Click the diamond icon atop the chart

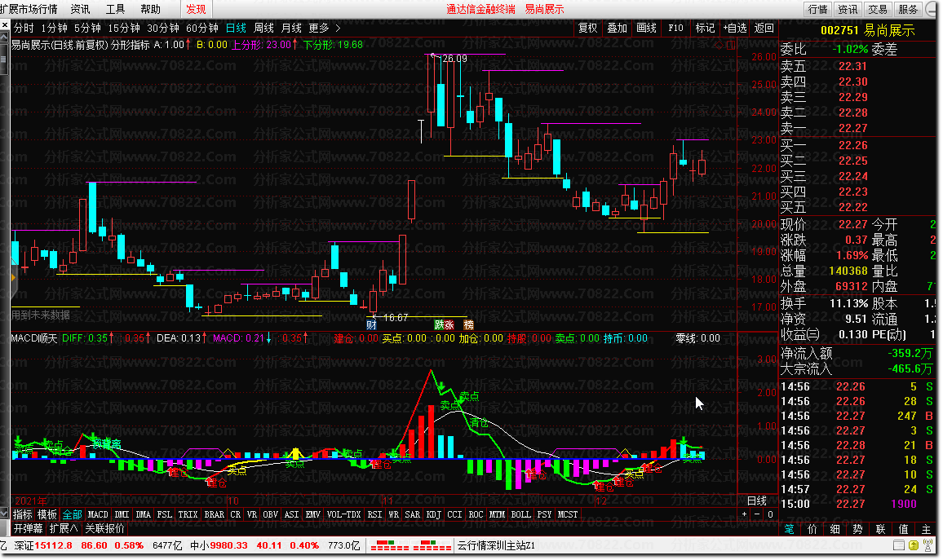(x=719, y=45)
